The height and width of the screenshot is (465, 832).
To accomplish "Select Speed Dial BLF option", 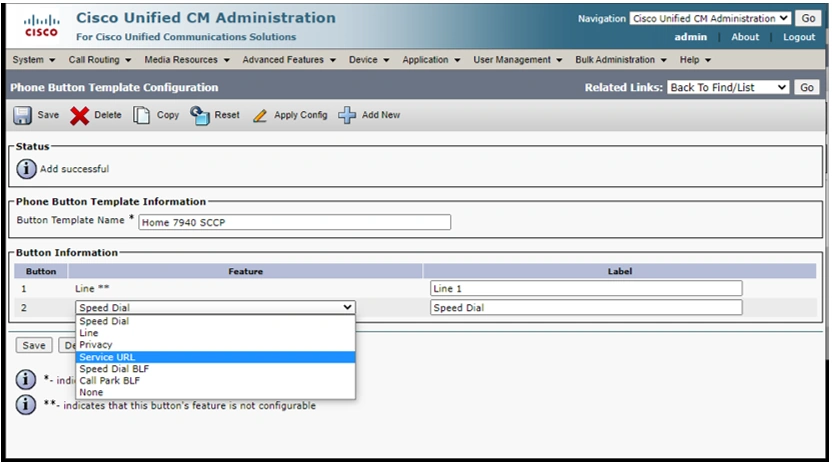I will click(x=215, y=368).
